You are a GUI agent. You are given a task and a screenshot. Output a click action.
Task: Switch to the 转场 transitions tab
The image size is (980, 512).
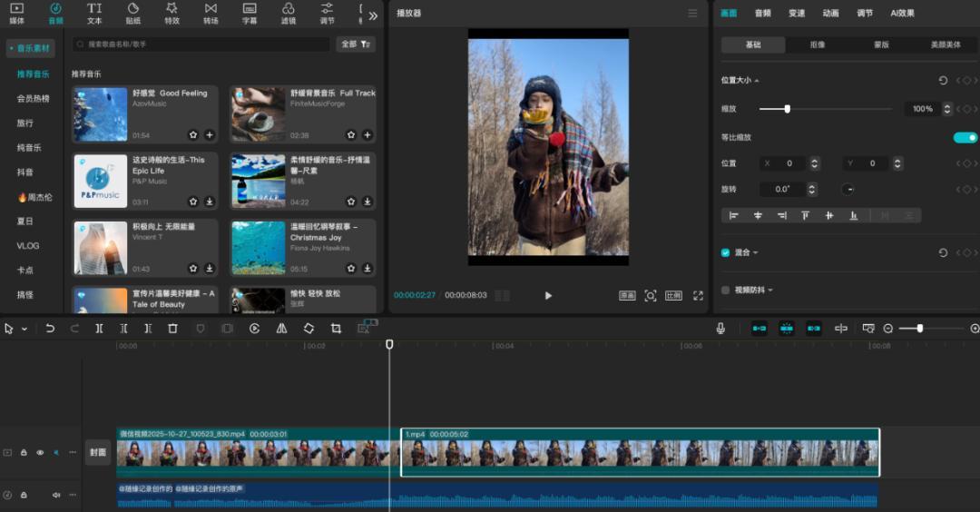(x=211, y=14)
